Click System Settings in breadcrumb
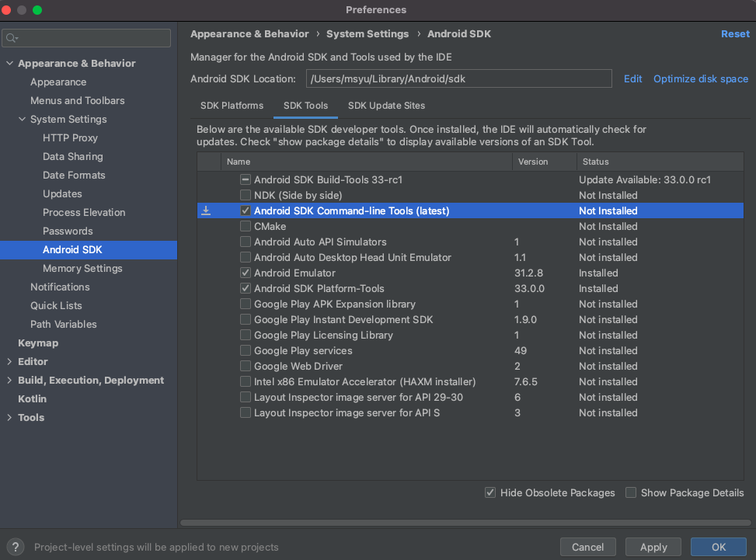756x560 pixels. [368, 33]
